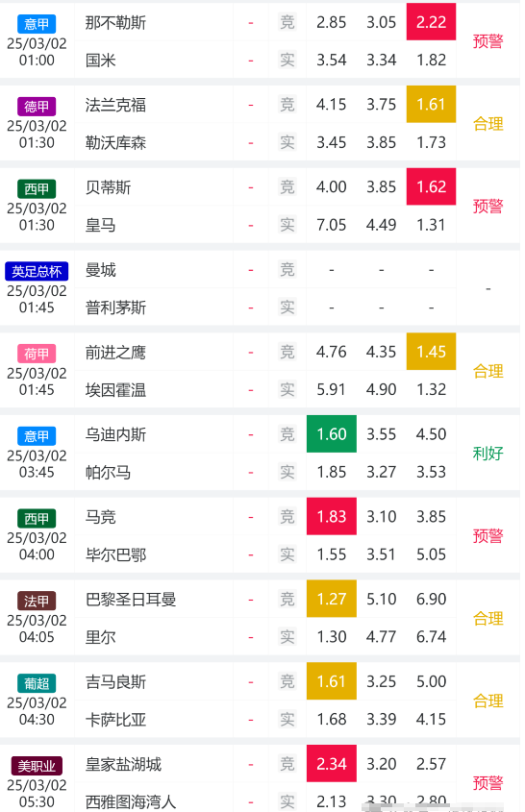Click the 美职业 league badge

point(37,765)
